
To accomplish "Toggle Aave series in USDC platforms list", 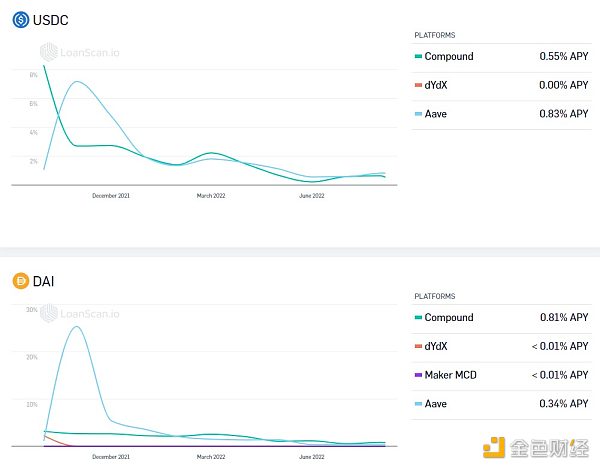I will pyautogui.click(x=437, y=114).
